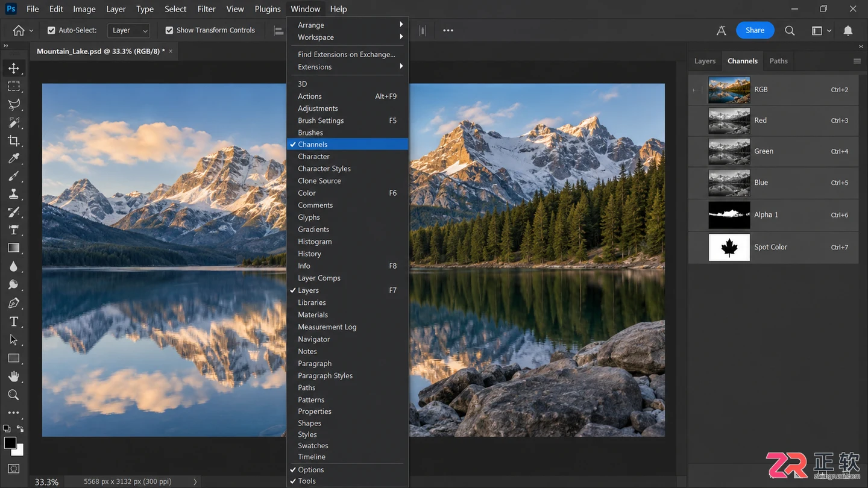Activate the Crop tool
The width and height of the screenshot is (868, 488).
point(14,140)
